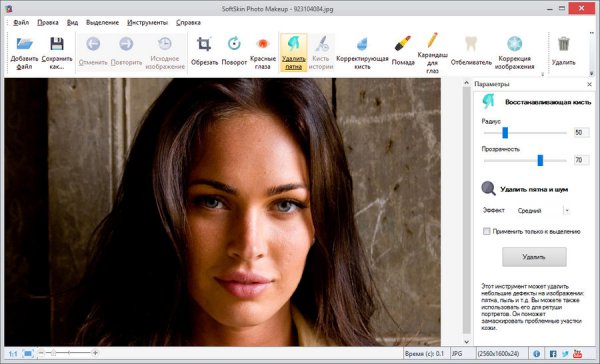Select the Кисть истории tool
This screenshot has width=600, height=364.
321,52
